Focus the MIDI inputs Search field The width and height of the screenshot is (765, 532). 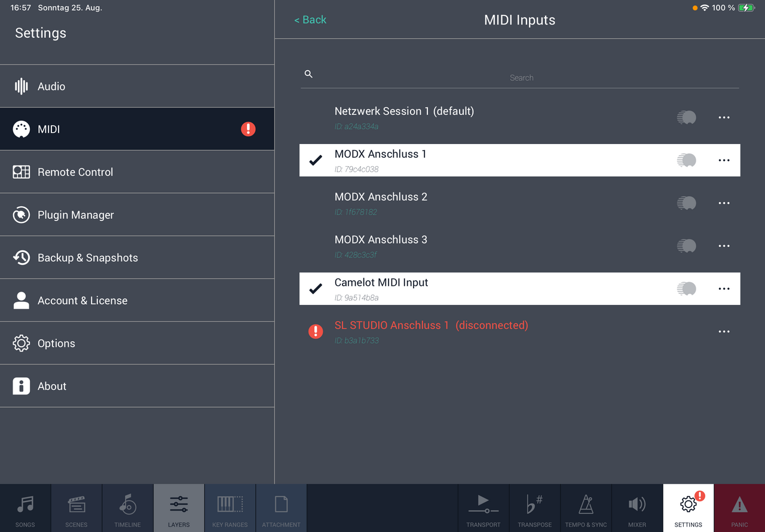point(521,78)
